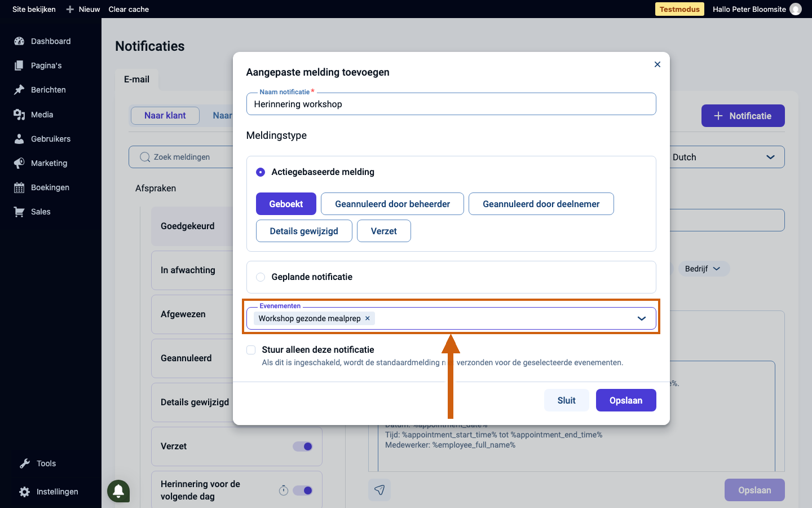This screenshot has width=812, height=508.
Task: Select the In afwachting notification row
Action: click(x=192, y=270)
